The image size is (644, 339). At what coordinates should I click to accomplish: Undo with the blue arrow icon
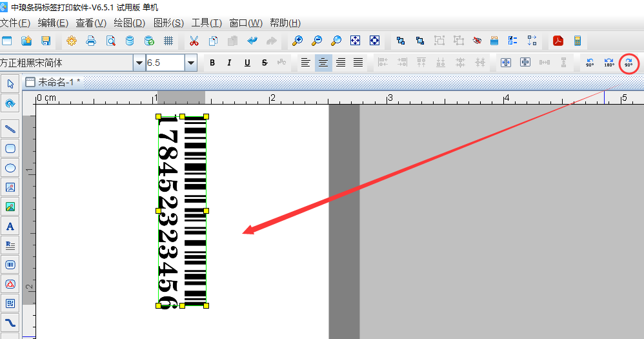pyautogui.click(x=252, y=41)
